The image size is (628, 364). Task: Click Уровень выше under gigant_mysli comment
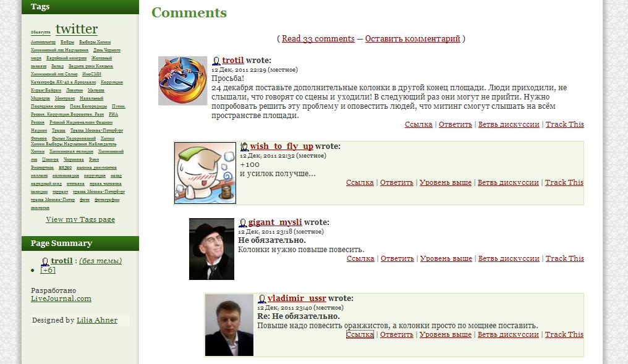446,259
